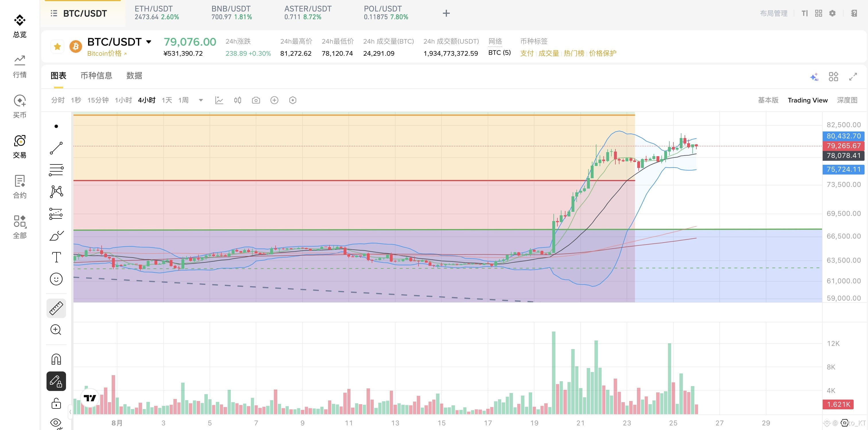The width and height of the screenshot is (868, 430).
Task: Click the circled plus add icon
Action: (274, 100)
